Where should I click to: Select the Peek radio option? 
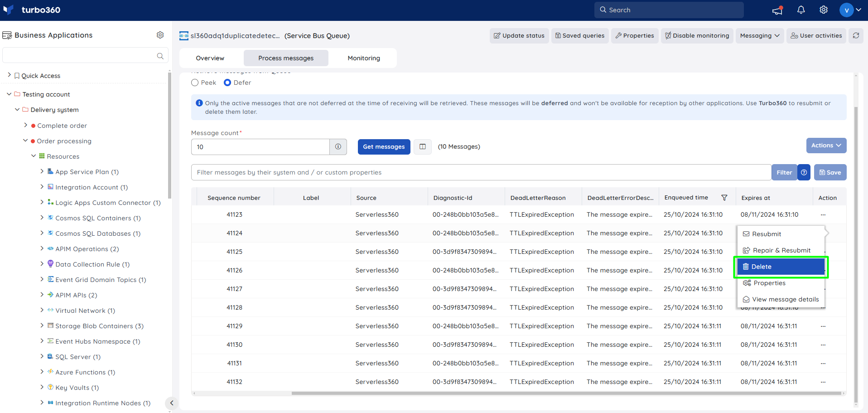click(195, 83)
